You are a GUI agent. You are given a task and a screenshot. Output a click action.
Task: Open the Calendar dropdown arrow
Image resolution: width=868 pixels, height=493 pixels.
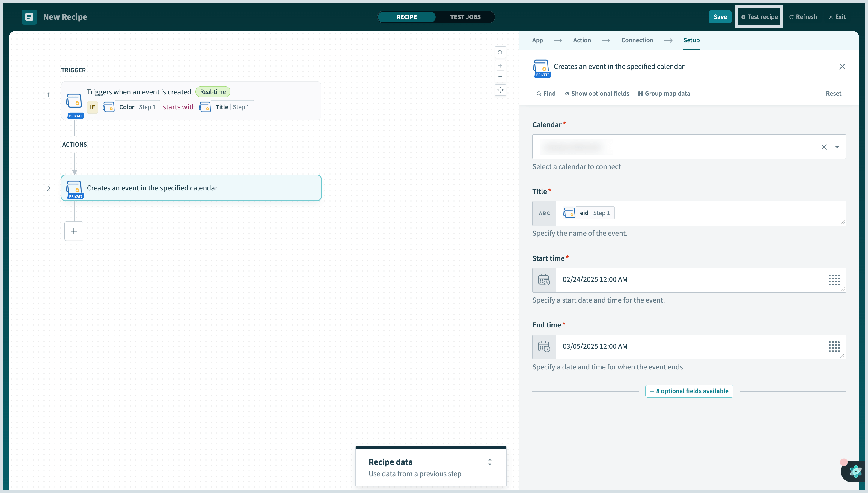pos(837,147)
